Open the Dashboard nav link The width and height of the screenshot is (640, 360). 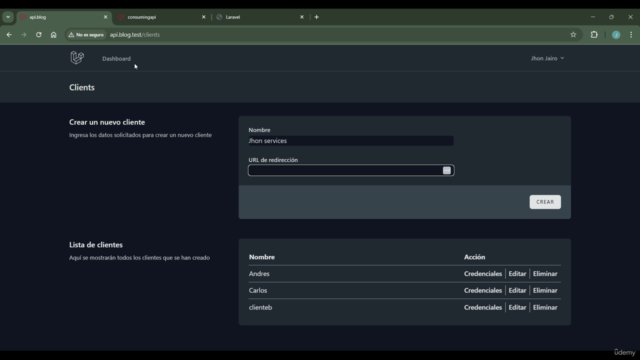point(116,59)
